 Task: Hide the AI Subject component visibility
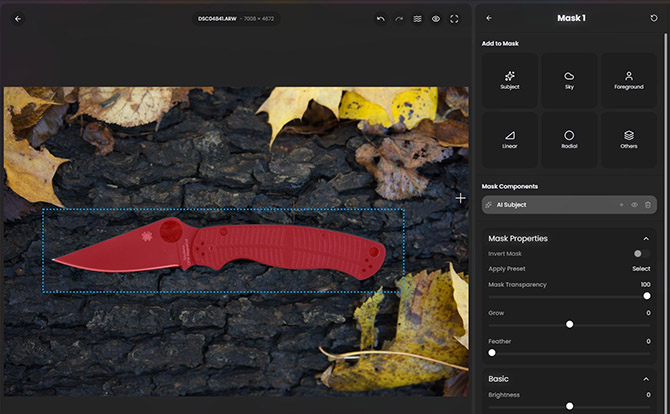coord(634,205)
